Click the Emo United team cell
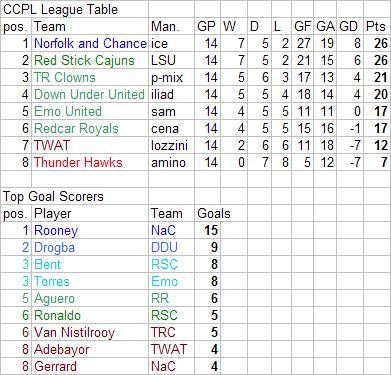391x375 pixels. click(x=90, y=111)
